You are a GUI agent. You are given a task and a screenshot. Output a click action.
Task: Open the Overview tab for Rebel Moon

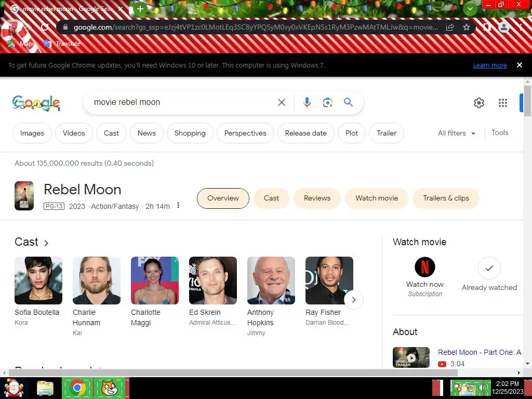pyautogui.click(x=223, y=198)
